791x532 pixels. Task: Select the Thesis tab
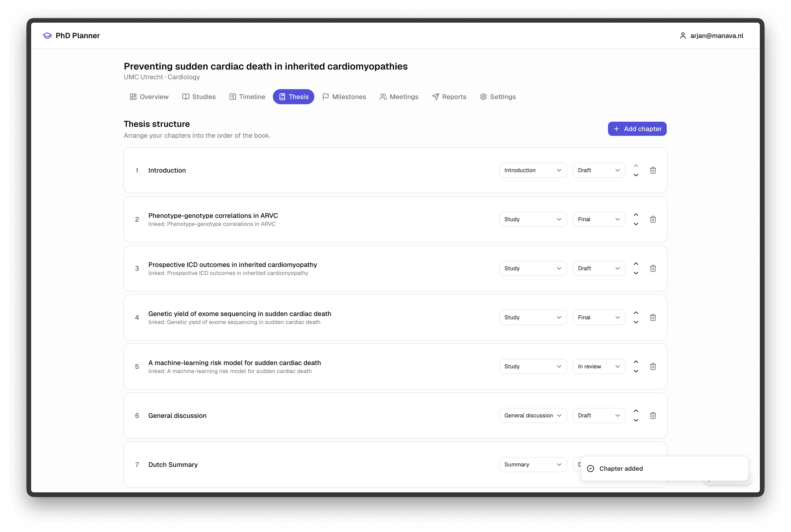(294, 97)
